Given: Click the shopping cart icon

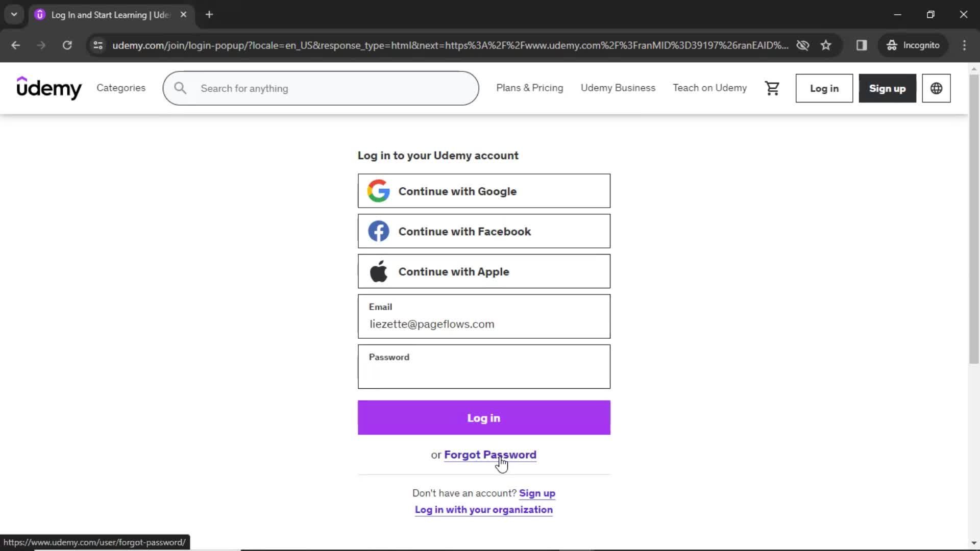Looking at the screenshot, I should (772, 88).
